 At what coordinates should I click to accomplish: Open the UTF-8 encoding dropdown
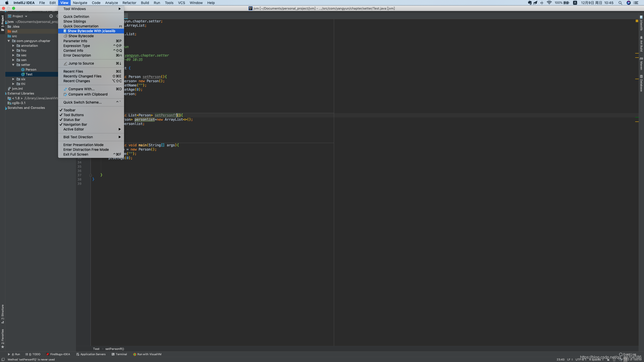[x=581, y=359]
